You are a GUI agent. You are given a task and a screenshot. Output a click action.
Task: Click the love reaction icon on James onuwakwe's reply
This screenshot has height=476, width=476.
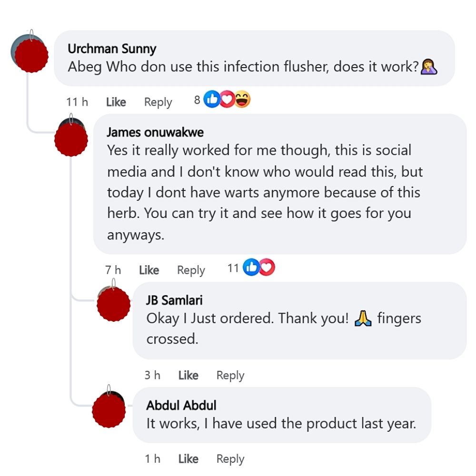pos(265,267)
